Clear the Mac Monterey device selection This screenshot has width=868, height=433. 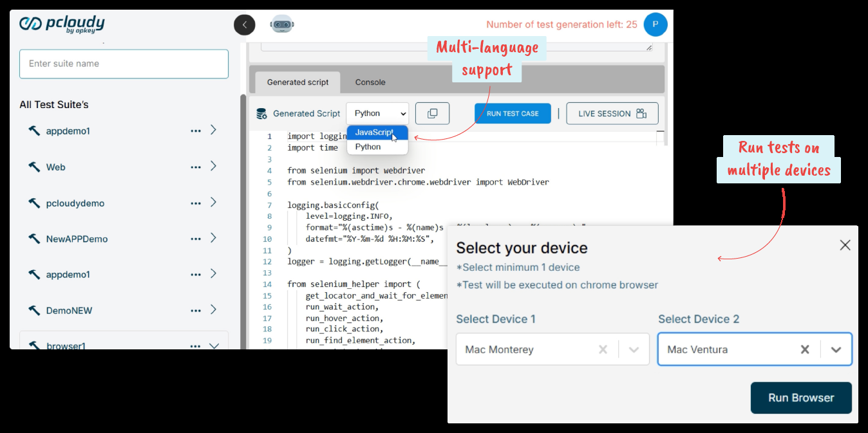point(603,349)
